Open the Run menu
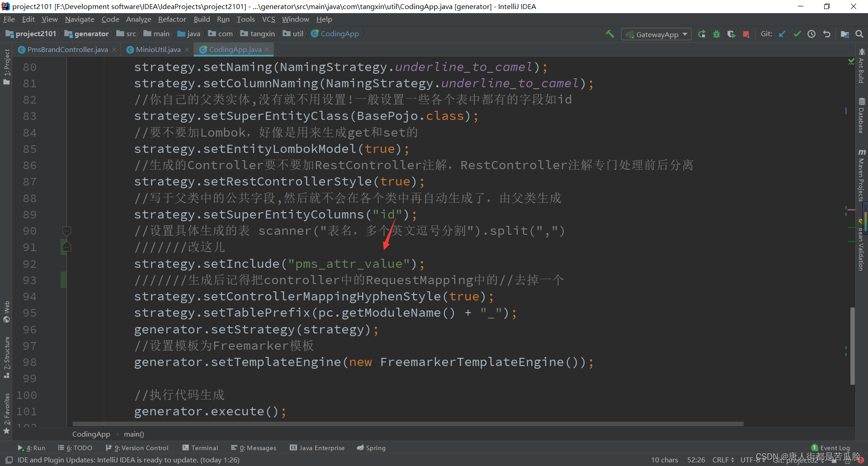 tap(223, 19)
